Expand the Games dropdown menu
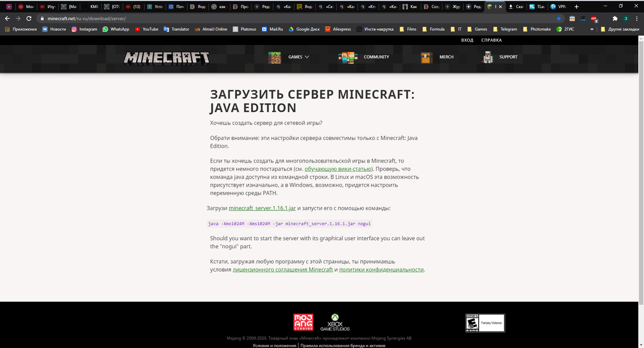 (x=298, y=57)
